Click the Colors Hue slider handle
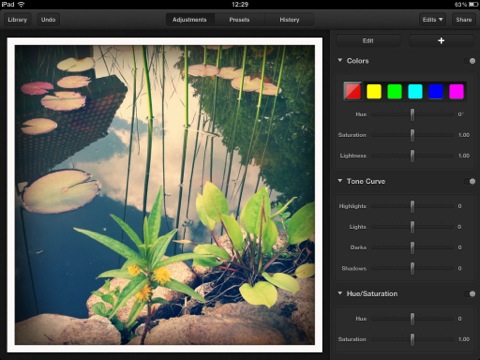Viewport: 480px width, 360px height. pyautogui.click(x=412, y=115)
